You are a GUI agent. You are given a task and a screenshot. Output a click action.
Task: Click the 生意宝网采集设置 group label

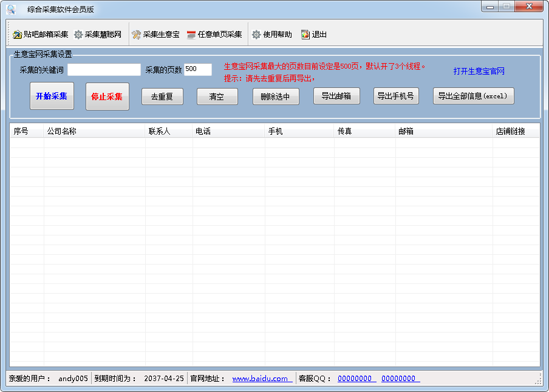(43, 54)
